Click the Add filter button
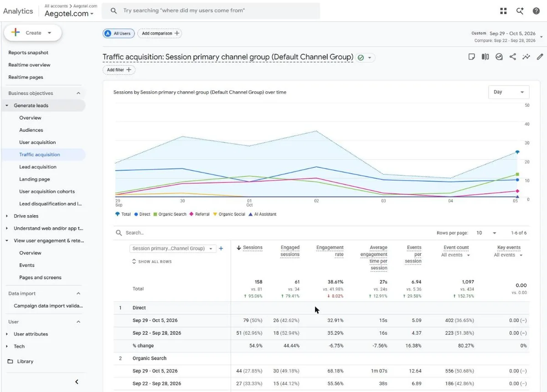547x392 pixels. pos(119,70)
